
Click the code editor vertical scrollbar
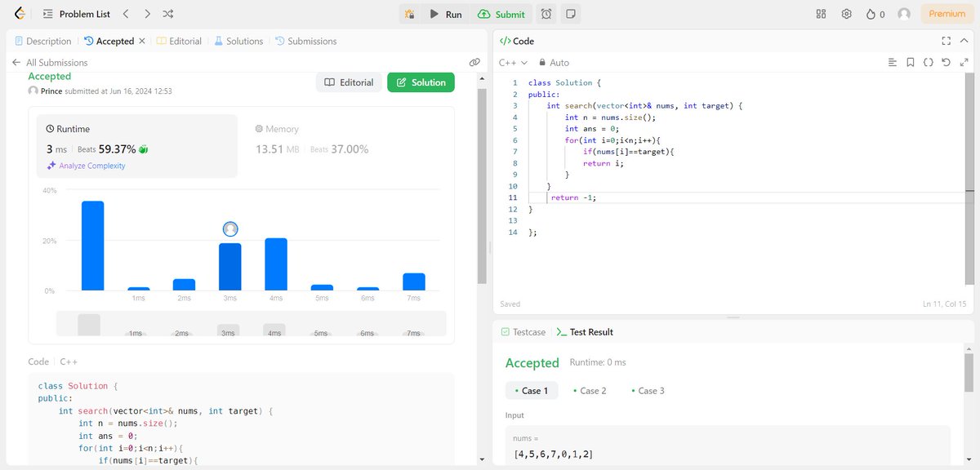pyautogui.click(x=969, y=180)
